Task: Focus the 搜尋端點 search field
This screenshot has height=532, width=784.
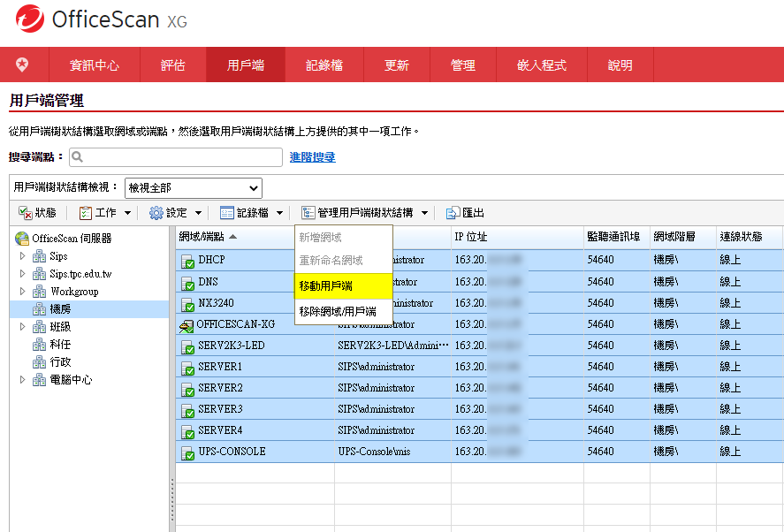Action: 176,157
